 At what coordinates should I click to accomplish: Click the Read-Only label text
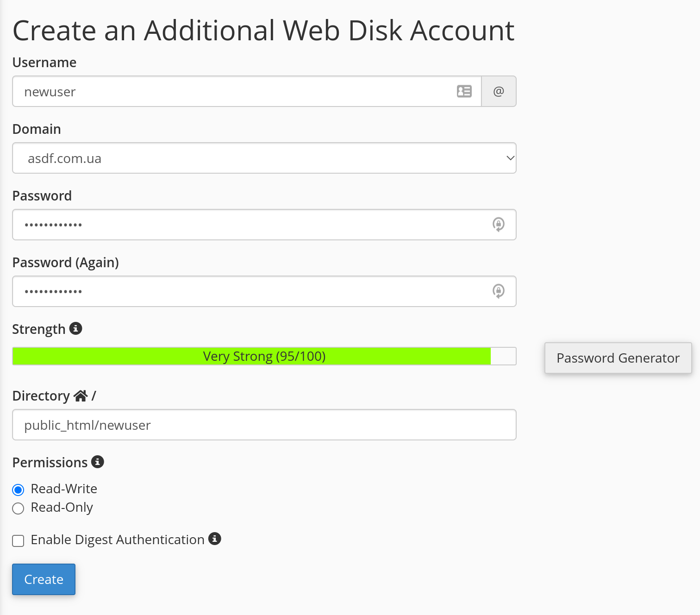62,508
